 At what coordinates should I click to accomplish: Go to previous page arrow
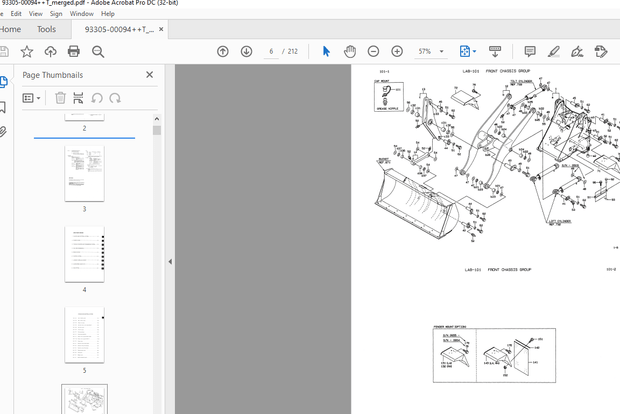[223, 51]
